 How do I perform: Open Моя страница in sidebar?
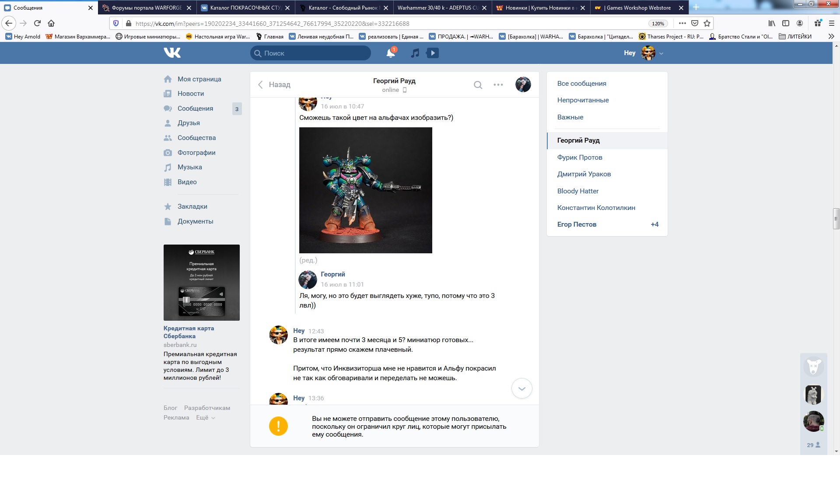199,79
